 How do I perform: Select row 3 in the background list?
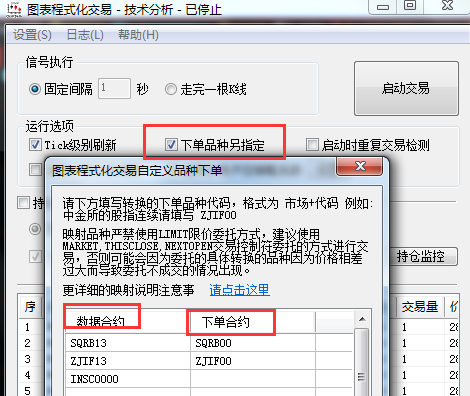[31, 359]
